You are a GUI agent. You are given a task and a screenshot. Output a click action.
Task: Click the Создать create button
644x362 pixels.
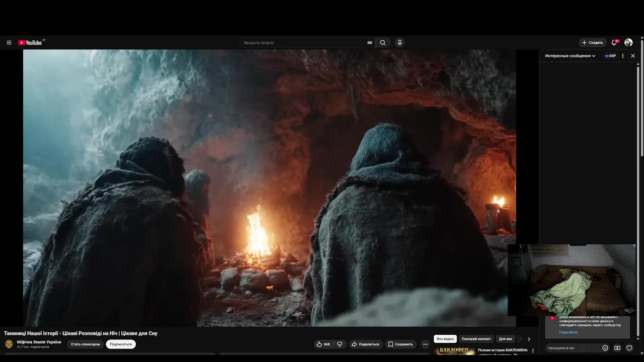coord(593,43)
